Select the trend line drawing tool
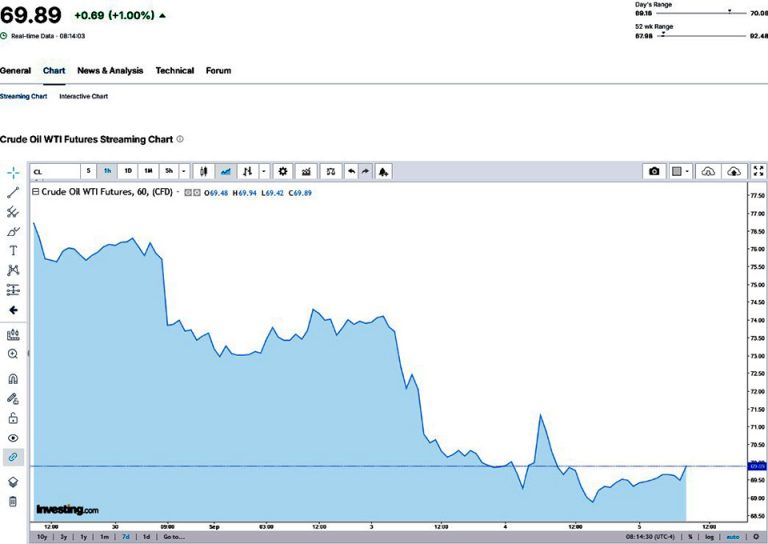Image resolution: width=768 pixels, height=544 pixels. (13, 191)
